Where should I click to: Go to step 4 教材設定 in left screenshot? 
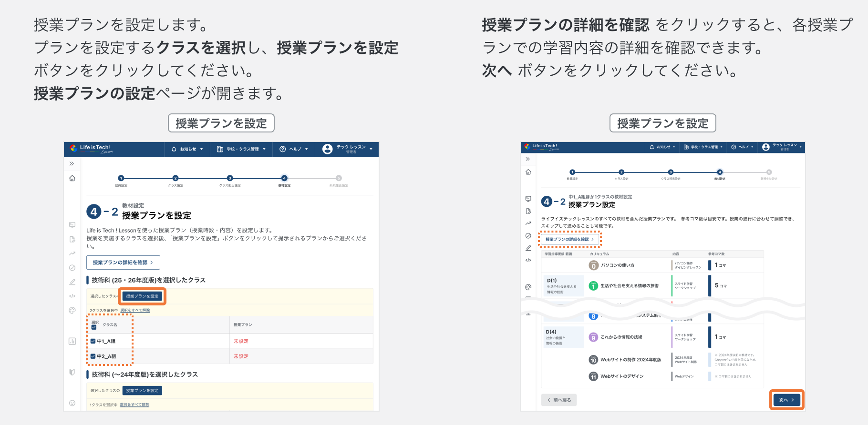[x=284, y=181]
